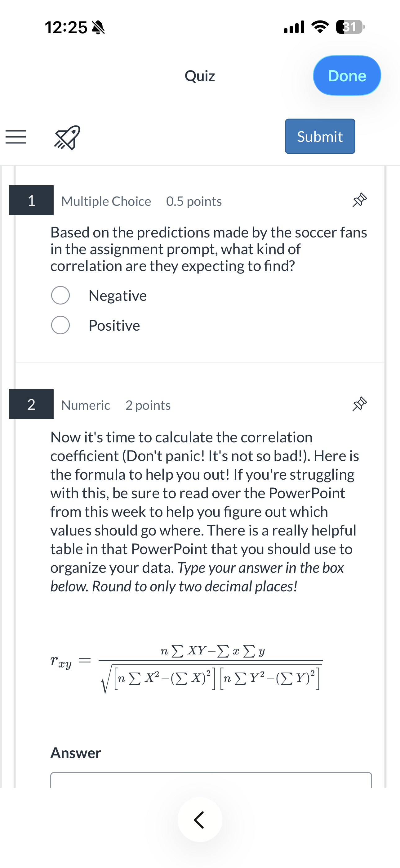Image resolution: width=400 pixels, height=868 pixels.
Task: Select the Negative radio option
Action: click(x=60, y=296)
